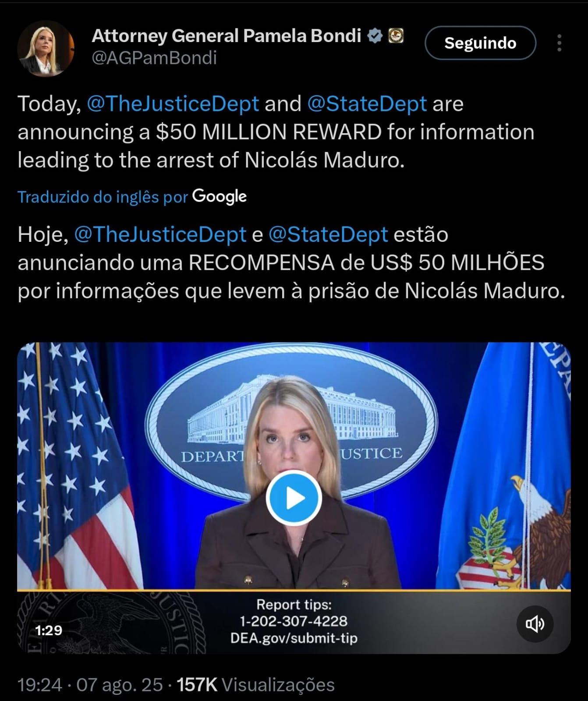588x701 pixels.
Task: Click the blue verified checkmark badge
Action: tap(375, 35)
